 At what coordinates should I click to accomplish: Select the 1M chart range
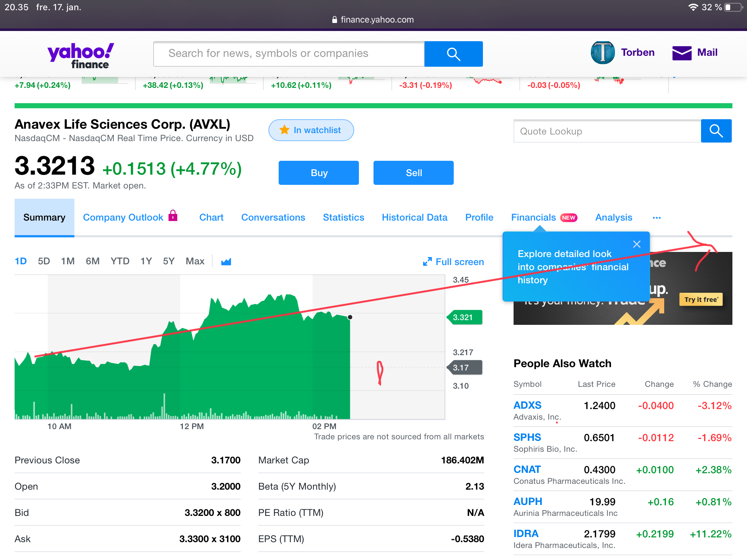(68, 261)
